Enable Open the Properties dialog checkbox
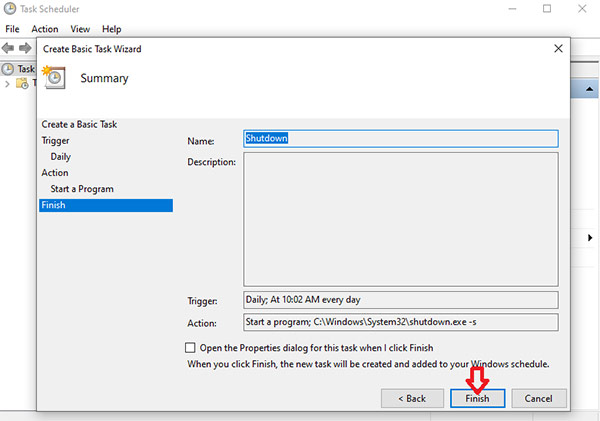Viewport: 600px width, 421px height. [190, 348]
